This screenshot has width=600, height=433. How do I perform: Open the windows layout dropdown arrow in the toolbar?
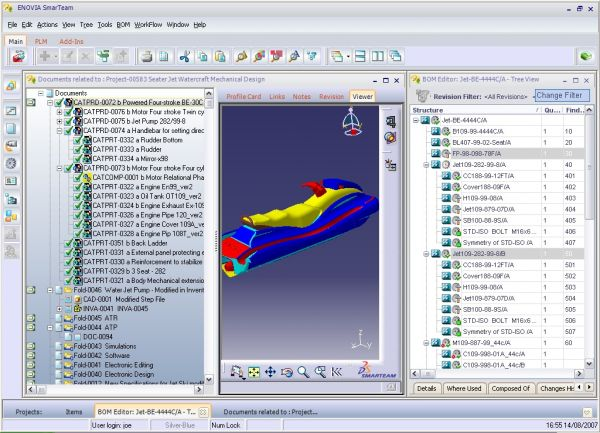348,57
